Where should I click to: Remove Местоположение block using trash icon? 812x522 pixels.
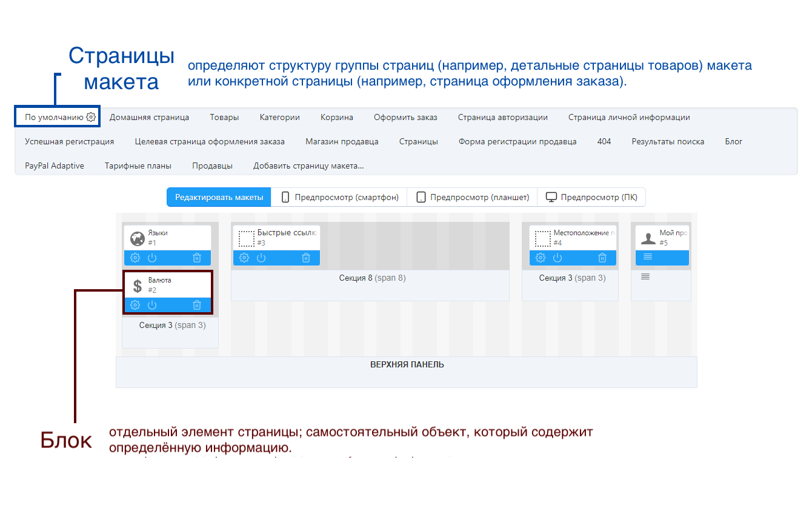click(602, 258)
